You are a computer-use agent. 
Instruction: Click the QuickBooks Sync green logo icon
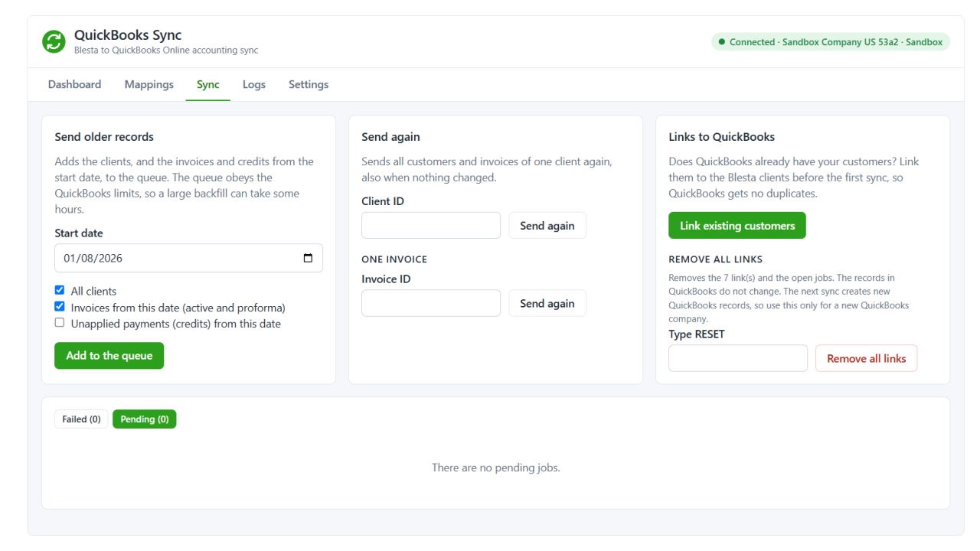[54, 42]
